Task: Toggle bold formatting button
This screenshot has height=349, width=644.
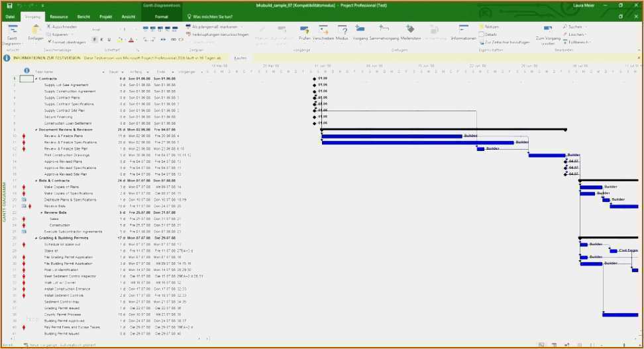Action: [95, 40]
